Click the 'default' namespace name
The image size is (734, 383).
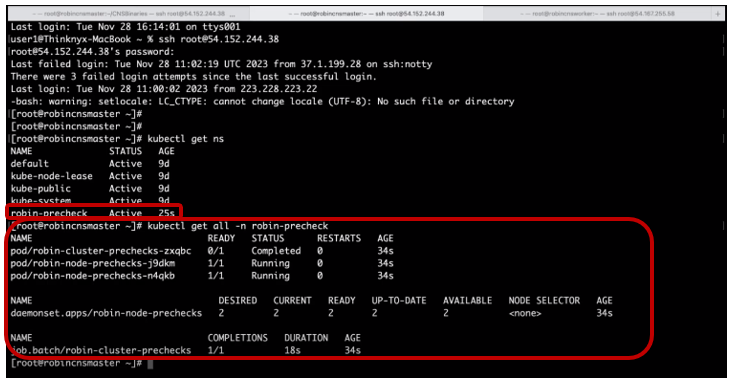click(x=29, y=164)
